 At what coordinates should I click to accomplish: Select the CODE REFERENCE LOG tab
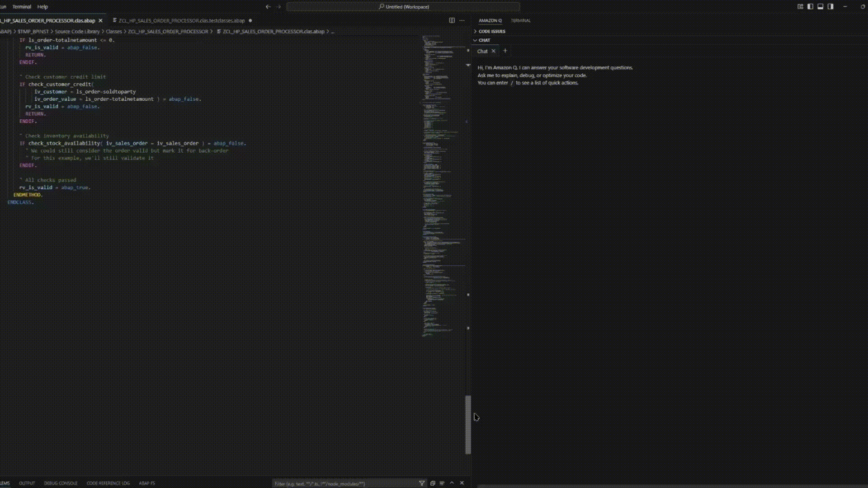coord(108,483)
